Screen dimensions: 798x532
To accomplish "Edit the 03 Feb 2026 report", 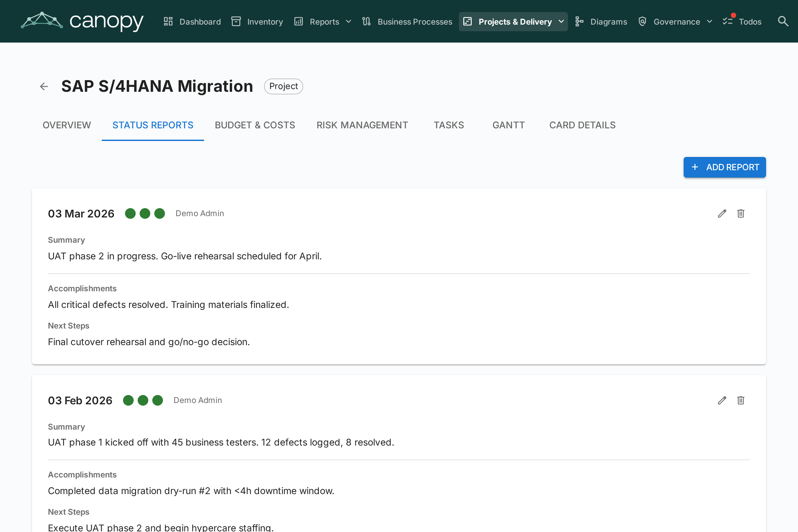I will coord(722,400).
